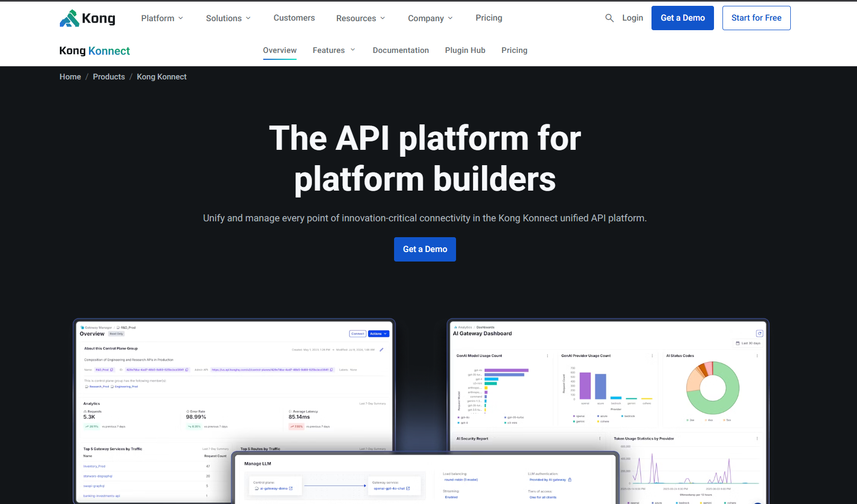Open Pricing in the top navigation
The height and width of the screenshot is (504, 857).
coord(489,18)
